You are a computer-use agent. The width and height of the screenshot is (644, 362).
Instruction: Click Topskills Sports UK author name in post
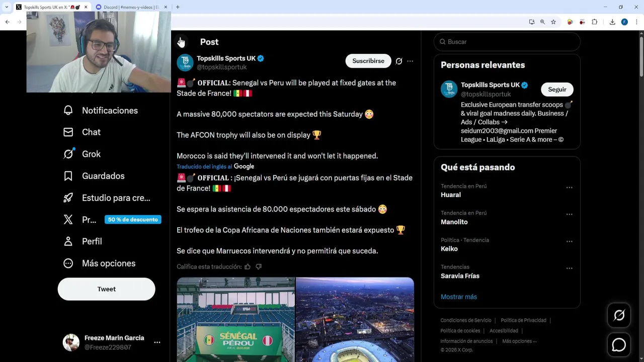point(226,58)
